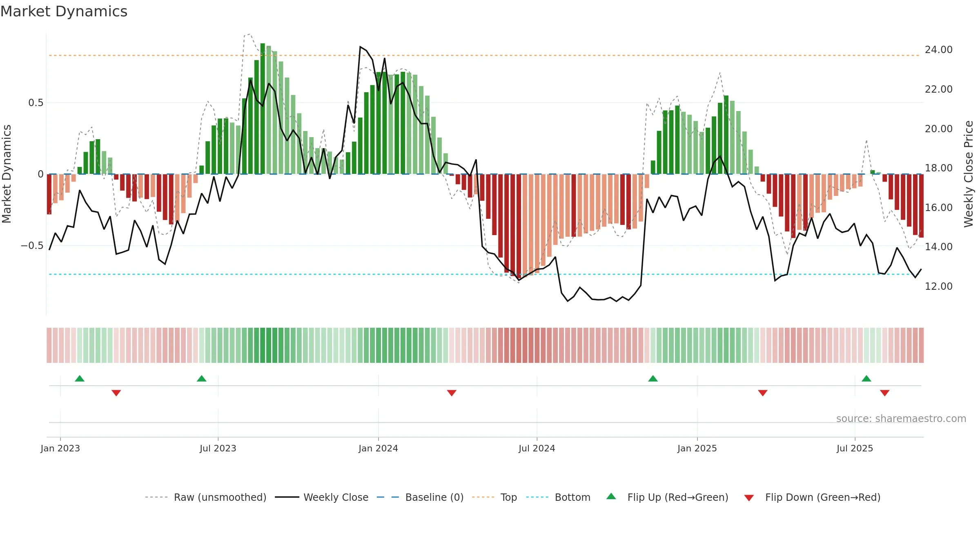Click the 24.00 price axis tick
This screenshot has width=980, height=551.
coord(939,50)
